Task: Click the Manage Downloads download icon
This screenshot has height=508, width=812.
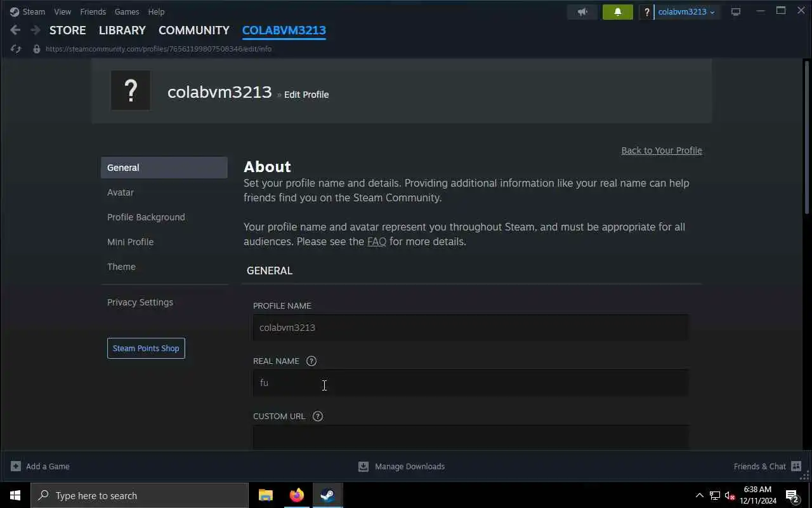Action: [x=363, y=466]
